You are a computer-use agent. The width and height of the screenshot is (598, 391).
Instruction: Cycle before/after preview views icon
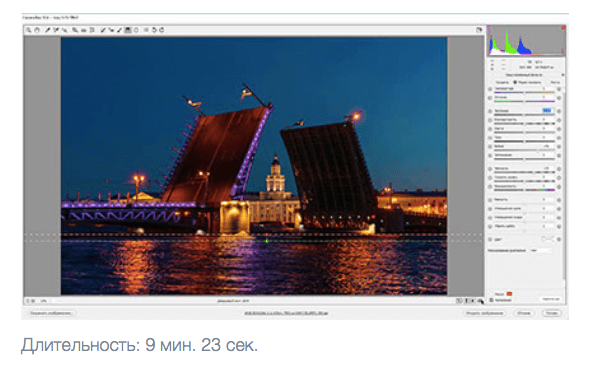pos(459,301)
